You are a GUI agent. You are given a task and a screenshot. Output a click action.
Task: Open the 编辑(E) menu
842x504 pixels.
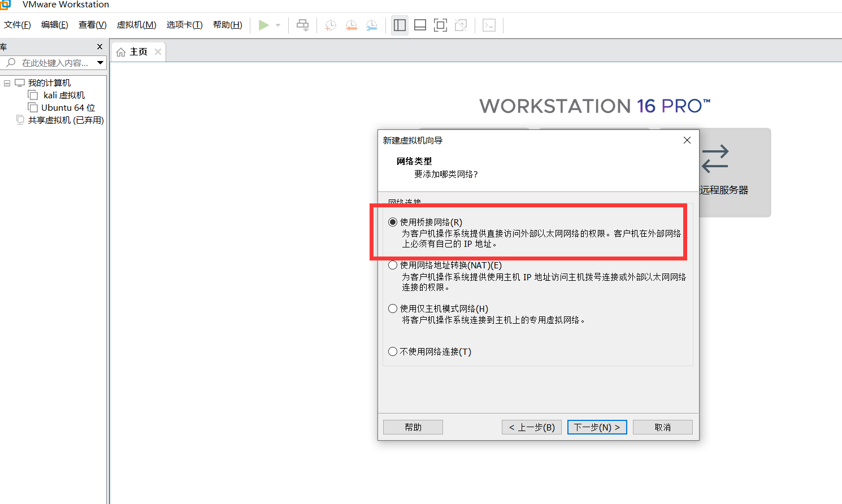[x=55, y=25]
